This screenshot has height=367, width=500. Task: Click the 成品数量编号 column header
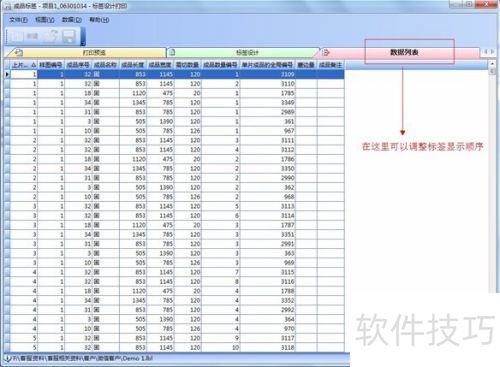(220, 65)
